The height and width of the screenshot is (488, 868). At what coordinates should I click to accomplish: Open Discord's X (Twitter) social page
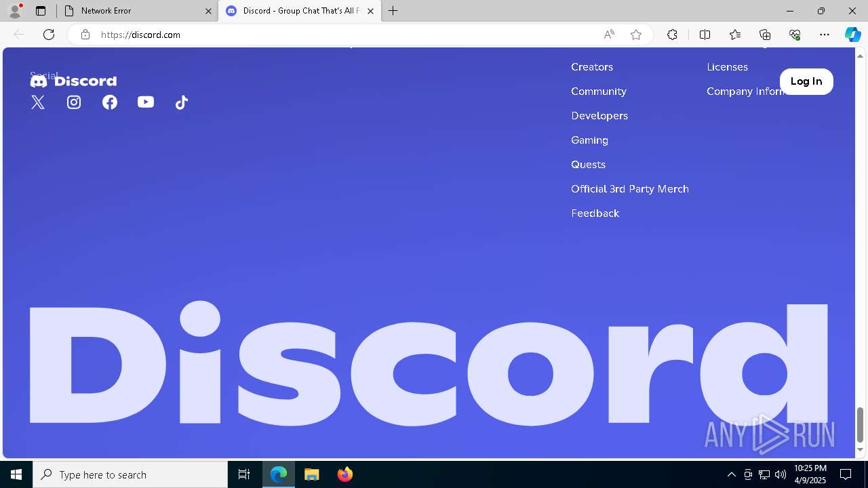click(38, 102)
